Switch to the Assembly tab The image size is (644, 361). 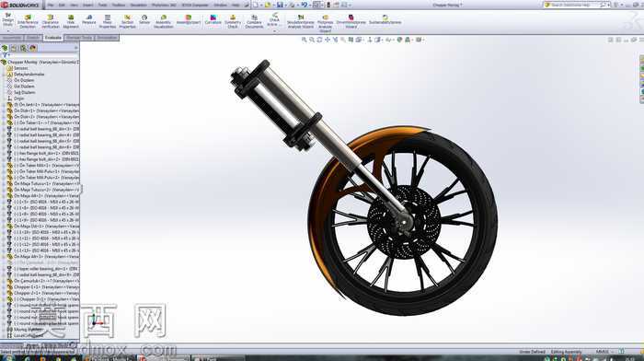pos(11,38)
